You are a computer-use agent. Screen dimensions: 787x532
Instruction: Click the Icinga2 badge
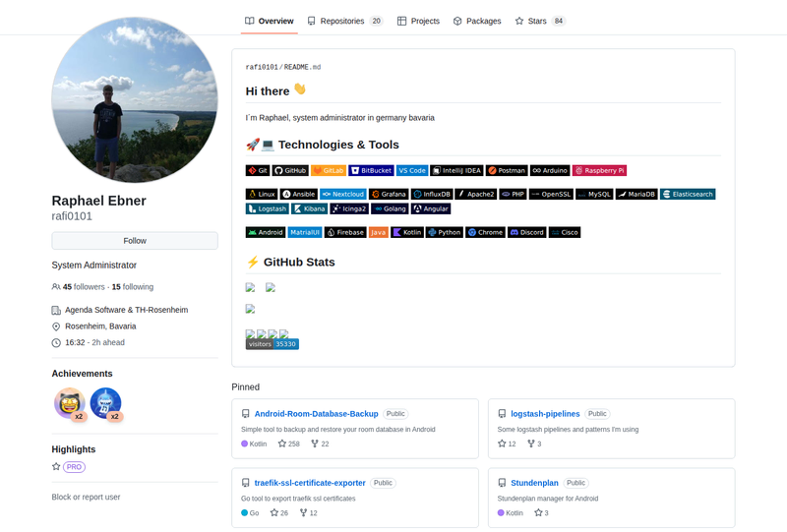click(x=349, y=208)
